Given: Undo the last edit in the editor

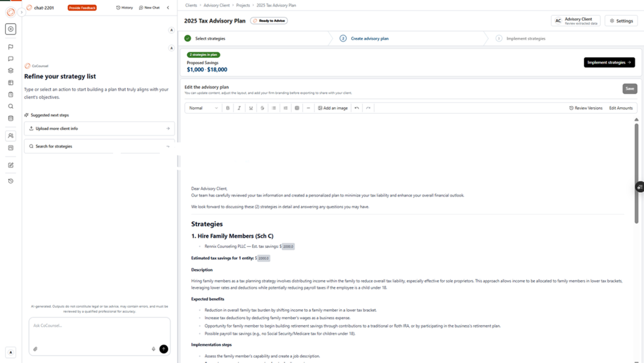Looking at the screenshot, I should (x=357, y=108).
